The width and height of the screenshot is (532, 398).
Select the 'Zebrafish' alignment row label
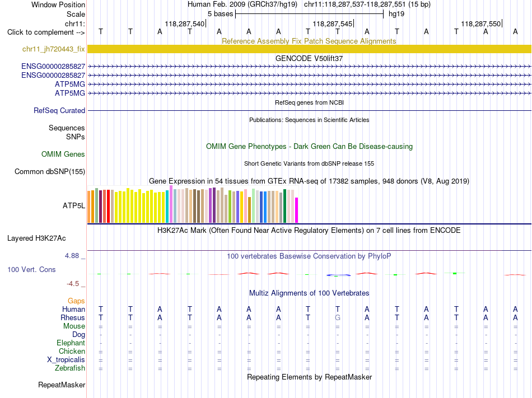click(70, 368)
